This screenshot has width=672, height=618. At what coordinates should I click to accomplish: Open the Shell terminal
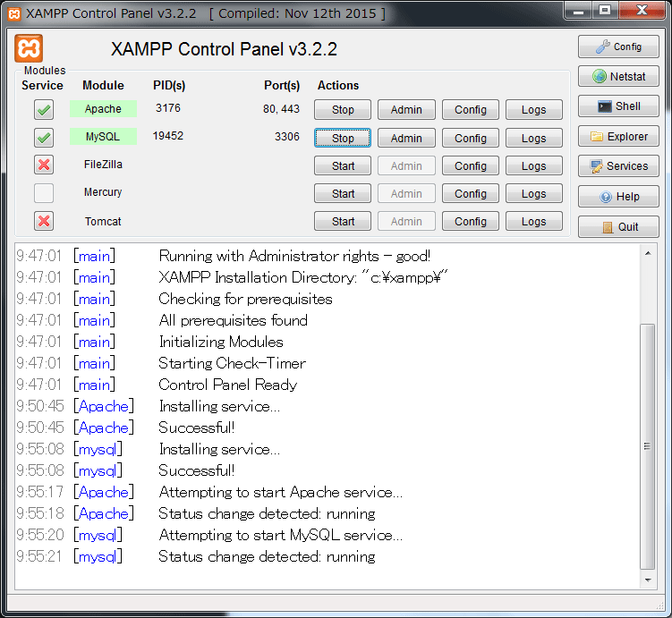point(618,106)
